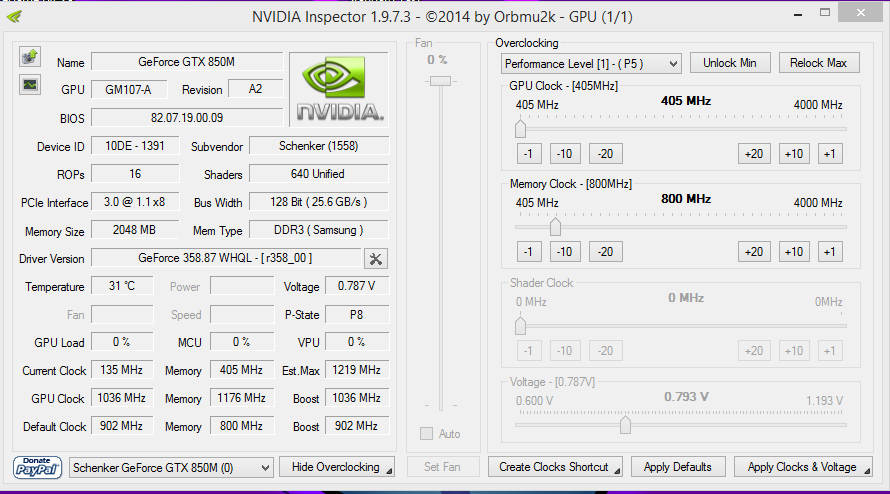
Task: Click the PCIe Interface value 3.0 @ 1.1 x8
Action: 135,202
